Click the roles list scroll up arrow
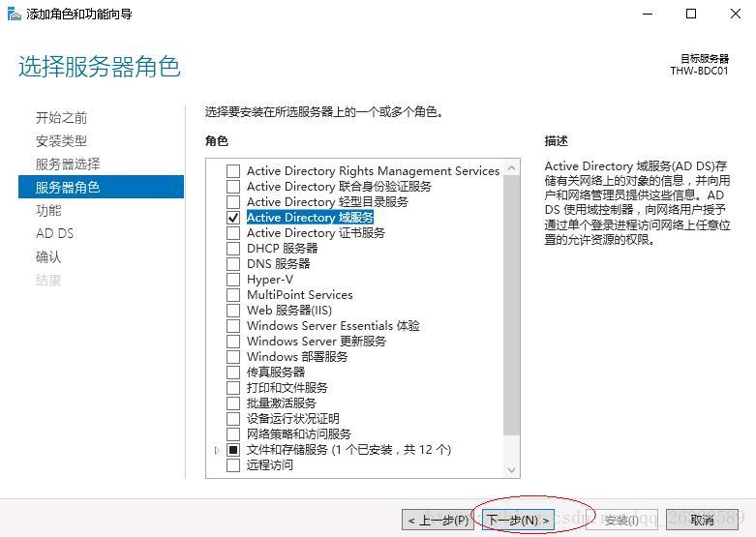The height and width of the screenshot is (537, 756). point(511,167)
